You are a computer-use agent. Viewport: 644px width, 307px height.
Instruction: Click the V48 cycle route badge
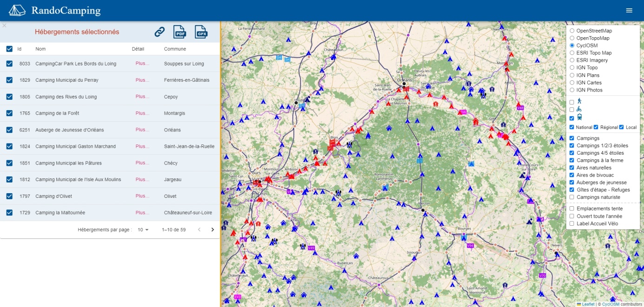click(x=520, y=108)
